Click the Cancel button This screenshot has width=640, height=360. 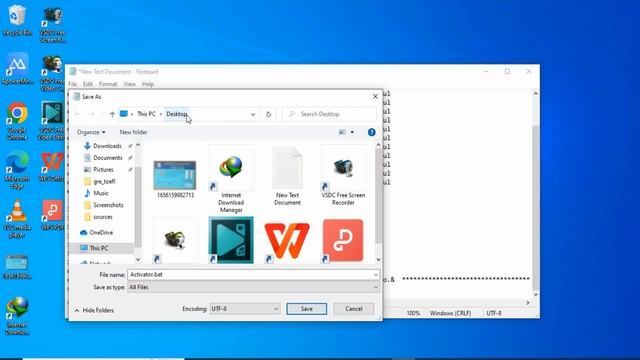pos(353,309)
